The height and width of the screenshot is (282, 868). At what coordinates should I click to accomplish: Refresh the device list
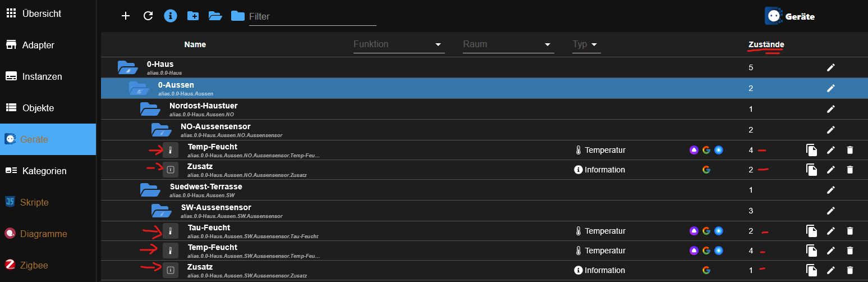pyautogui.click(x=148, y=16)
